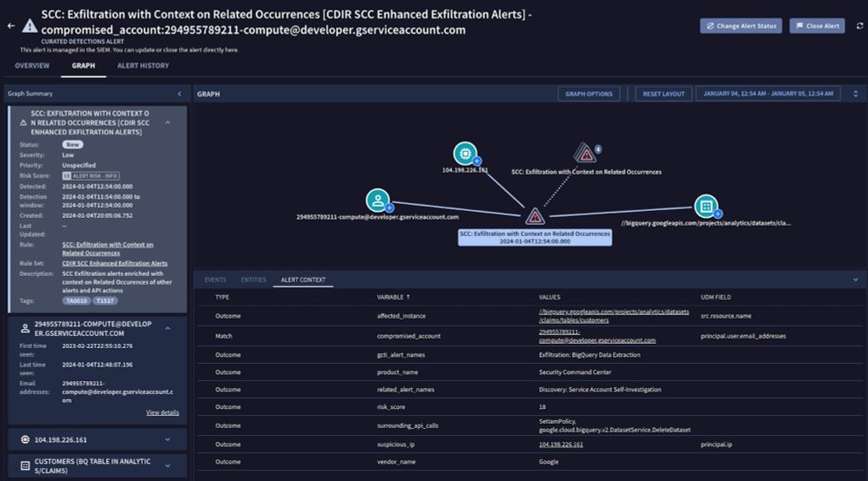Expand the 104.198.226.161 summary card
Viewport: 868px width, 481px height.
[168, 439]
